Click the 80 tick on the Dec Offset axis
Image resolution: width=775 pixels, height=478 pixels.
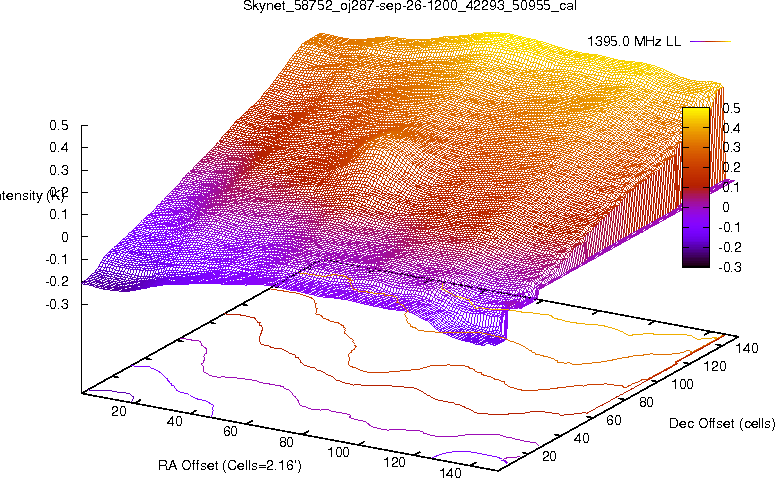[x=646, y=402]
